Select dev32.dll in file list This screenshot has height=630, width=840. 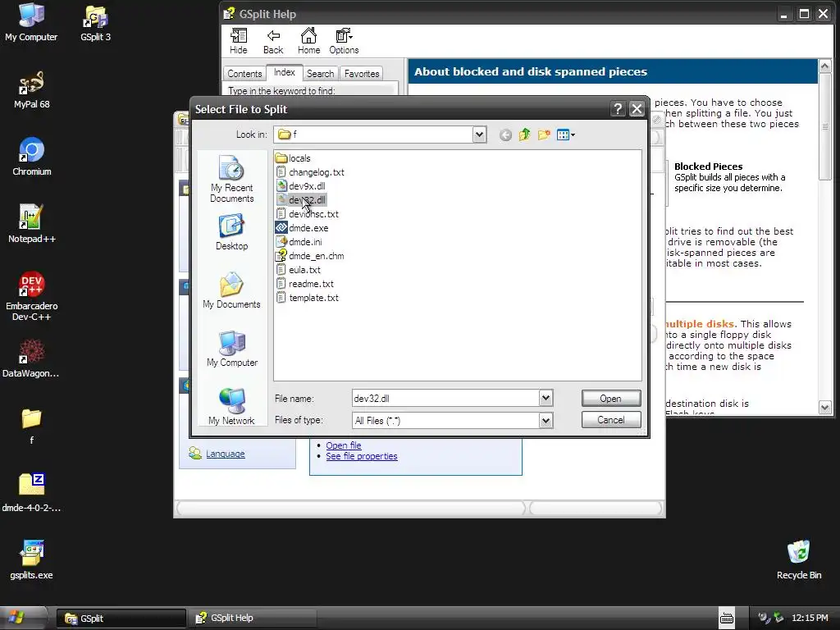click(301, 200)
